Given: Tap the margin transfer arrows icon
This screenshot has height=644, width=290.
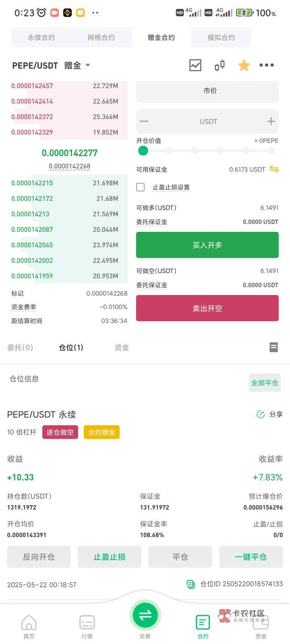Looking at the screenshot, I should tap(274, 169).
